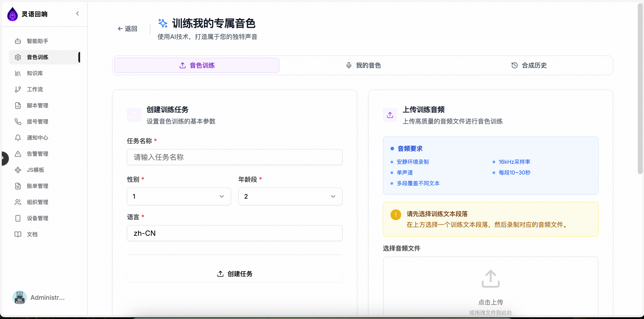Click the 拨号管理 phone icon

pos(18,122)
